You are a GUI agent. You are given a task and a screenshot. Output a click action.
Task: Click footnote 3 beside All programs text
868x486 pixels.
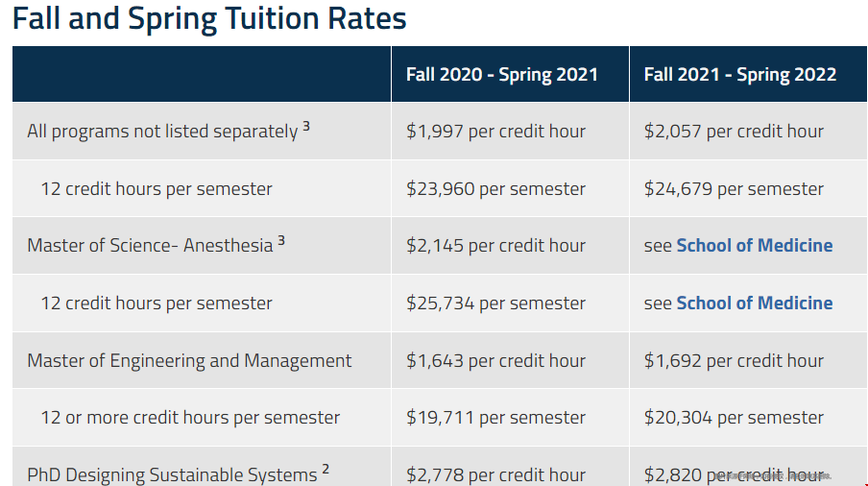click(306, 127)
